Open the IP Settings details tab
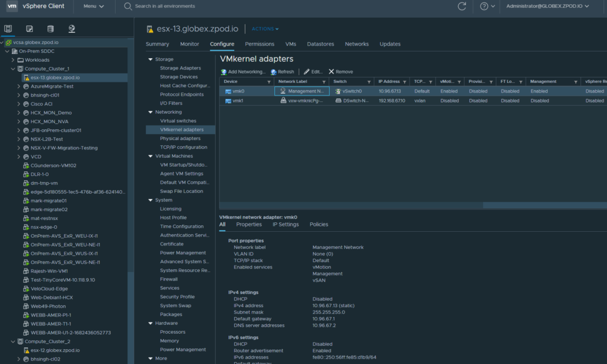This screenshot has width=607, height=364. (x=285, y=225)
